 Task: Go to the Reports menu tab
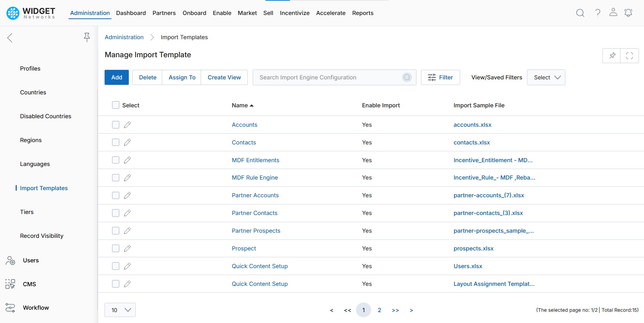click(x=363, y=13)
